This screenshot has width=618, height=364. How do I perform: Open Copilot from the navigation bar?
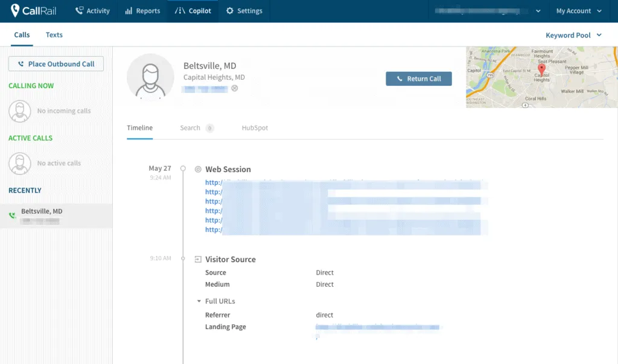(192, 10)
